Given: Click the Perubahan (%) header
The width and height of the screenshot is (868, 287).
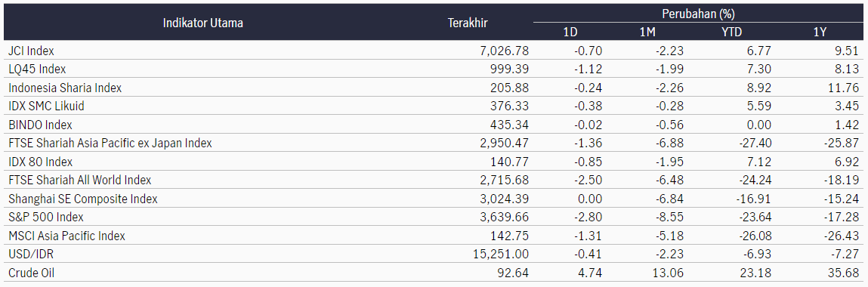Looking at the screenshot, I should (x=699, y=13).
